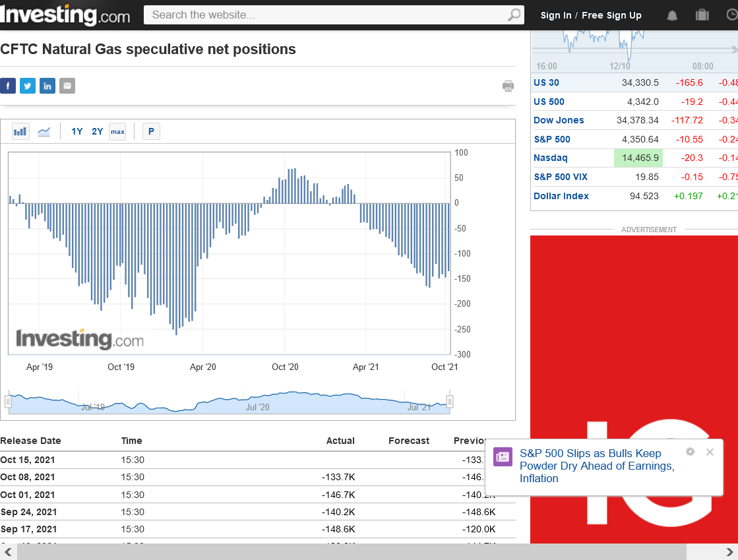Set chart range to 1Y

(77, 131)
